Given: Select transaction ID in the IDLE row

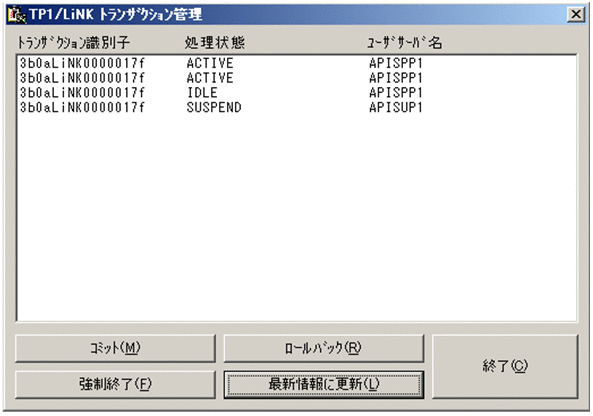Looking at the screenshot, I should point(82,93).
